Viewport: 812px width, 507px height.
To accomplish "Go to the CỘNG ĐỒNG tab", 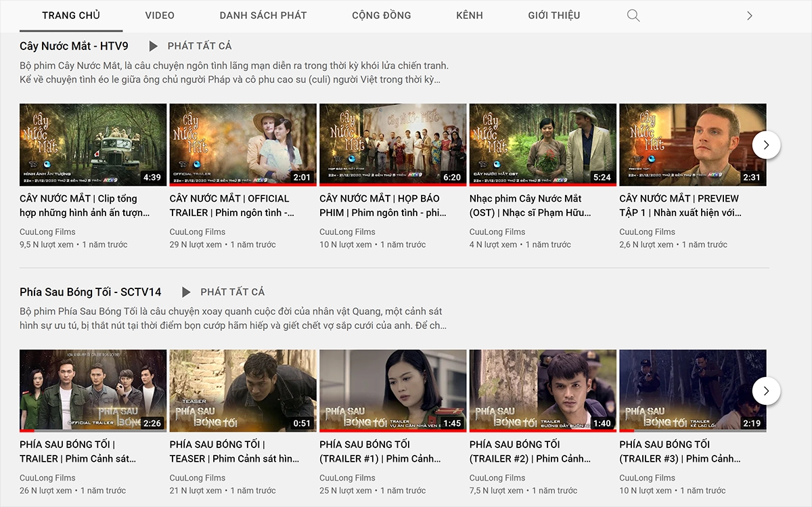I will (382, 16).
